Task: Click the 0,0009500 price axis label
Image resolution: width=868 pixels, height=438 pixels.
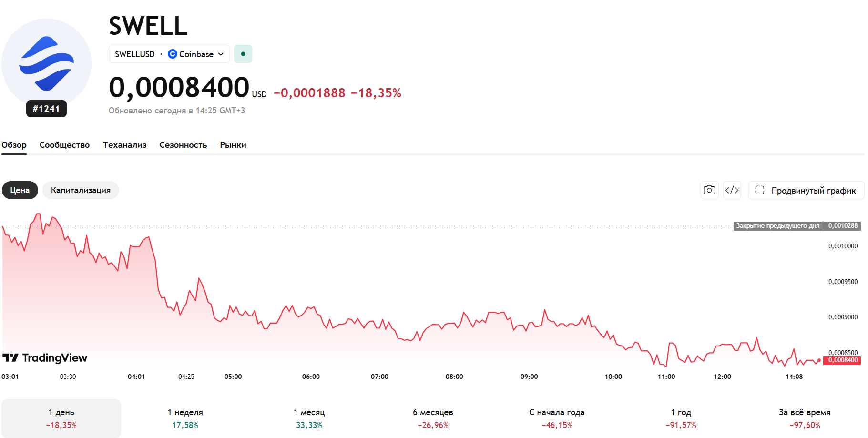Action: 843,282
